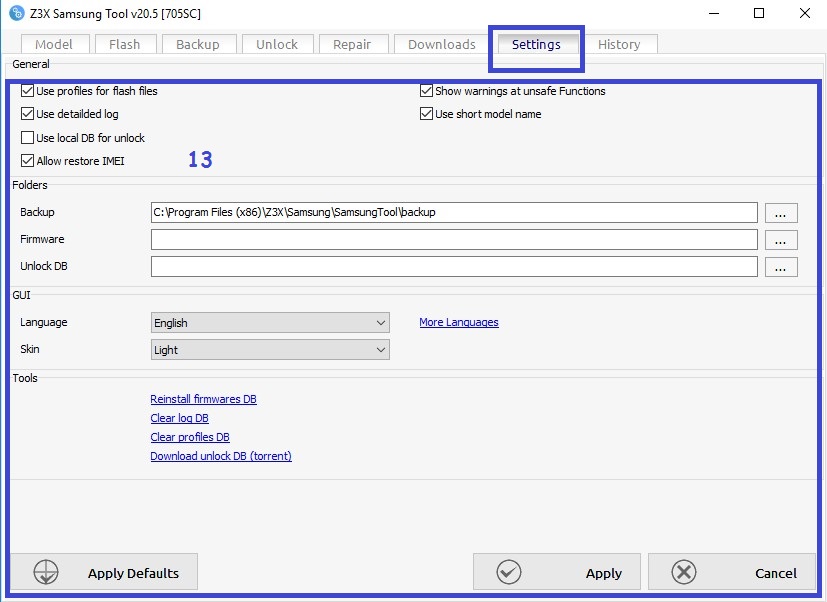Click in the Firmware folder field

click(x=454, y=240)
